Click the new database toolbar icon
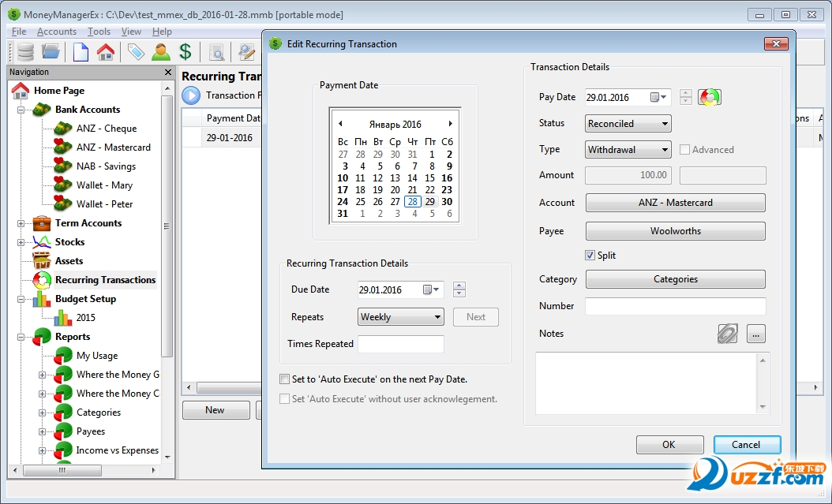This screenshot has width=832, height=504. pos(25,52)
